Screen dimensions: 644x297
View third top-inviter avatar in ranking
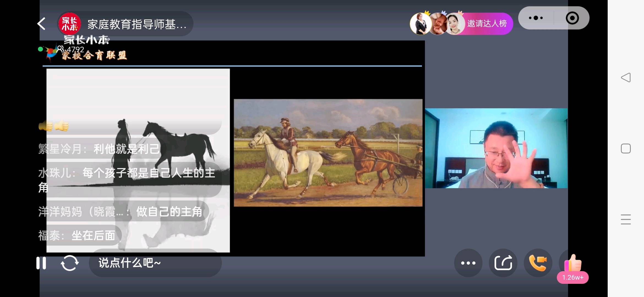[x=455, y=24]
